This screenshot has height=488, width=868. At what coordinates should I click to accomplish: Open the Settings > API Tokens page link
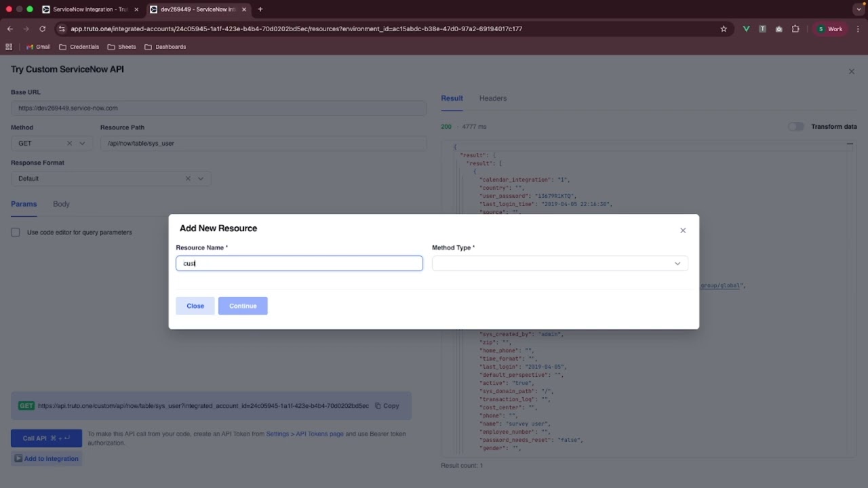point(304,434)
